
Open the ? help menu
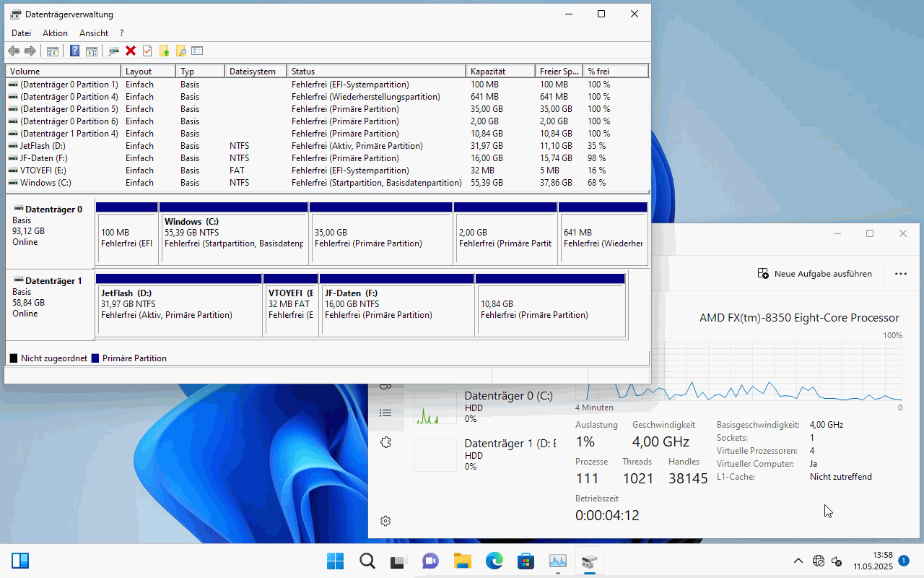(121, 33)
